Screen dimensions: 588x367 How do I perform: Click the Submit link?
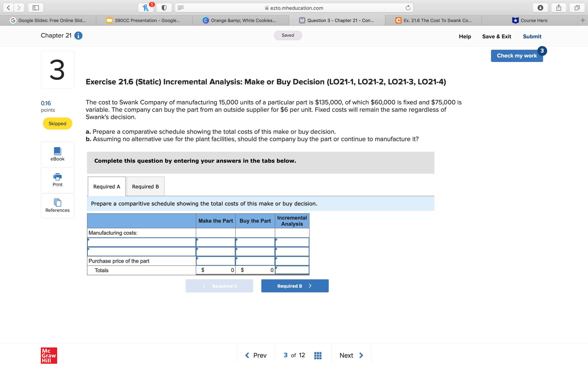532,36
